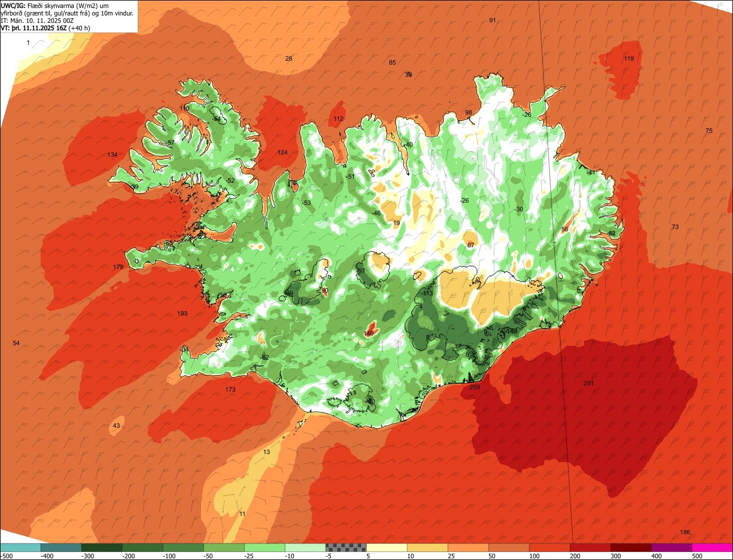Click the map value -41 on the east coast

[591, 172]
